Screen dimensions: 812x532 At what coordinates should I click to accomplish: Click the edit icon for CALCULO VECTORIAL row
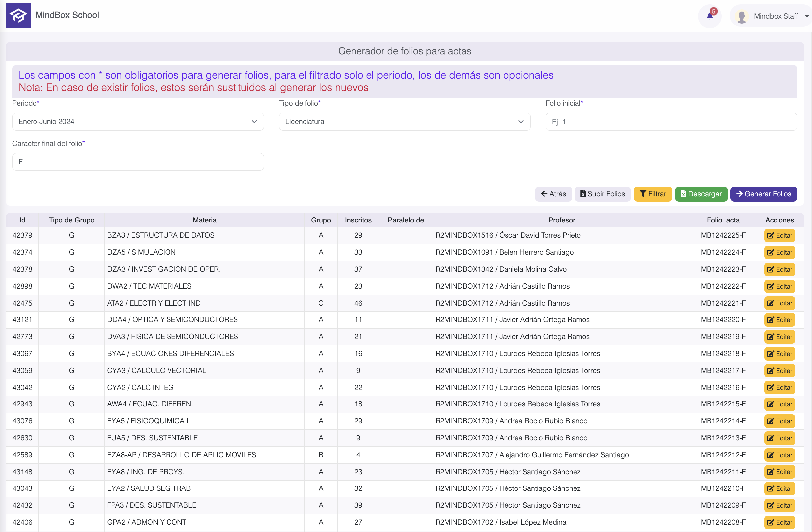pos(771,371)
